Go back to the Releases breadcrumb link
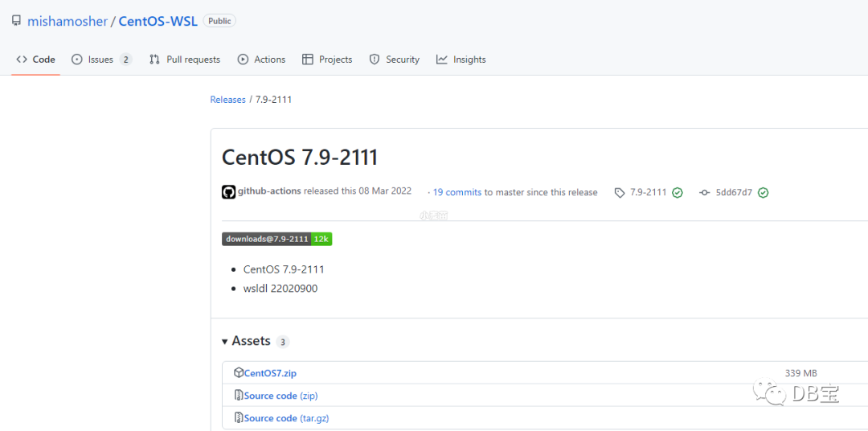 click(227, 100)
